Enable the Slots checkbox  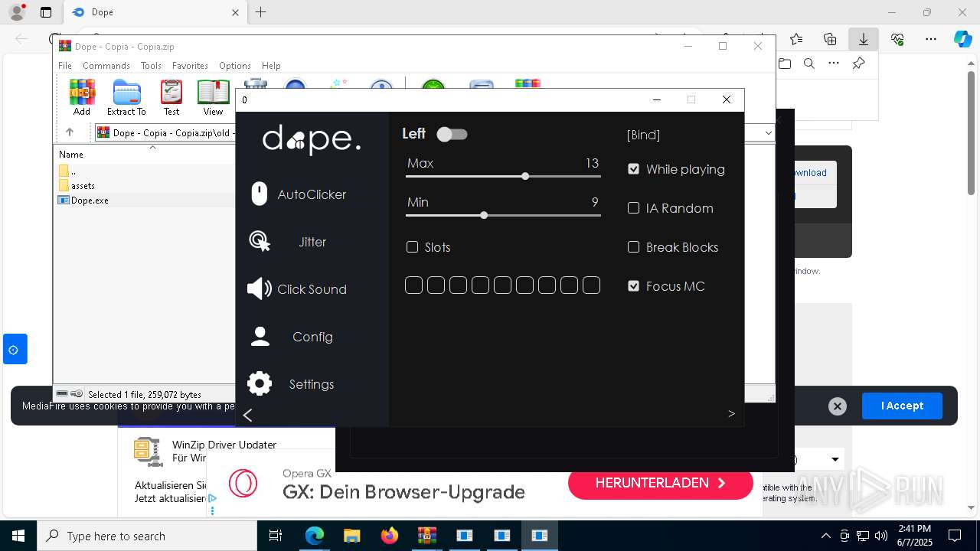(412, 247)
